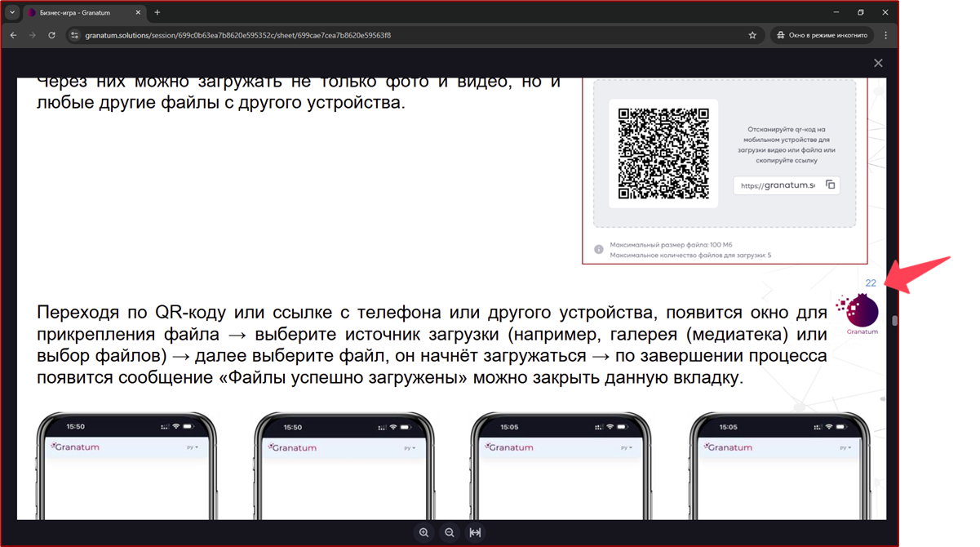Click the QR code image

pos(663,153)
